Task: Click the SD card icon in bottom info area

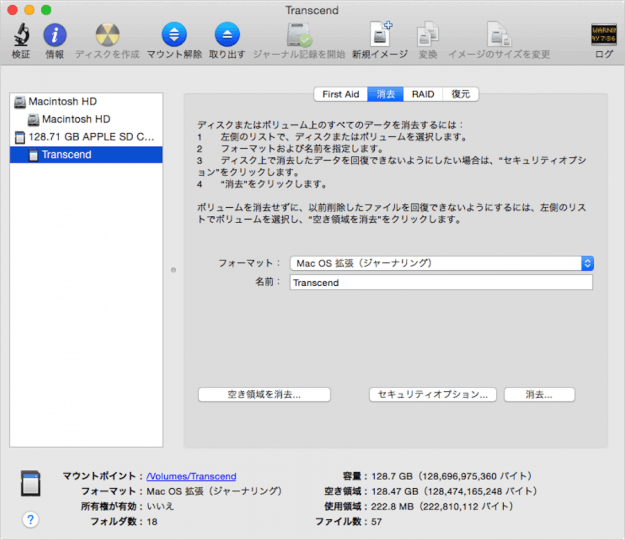Action: click(32, 484)
